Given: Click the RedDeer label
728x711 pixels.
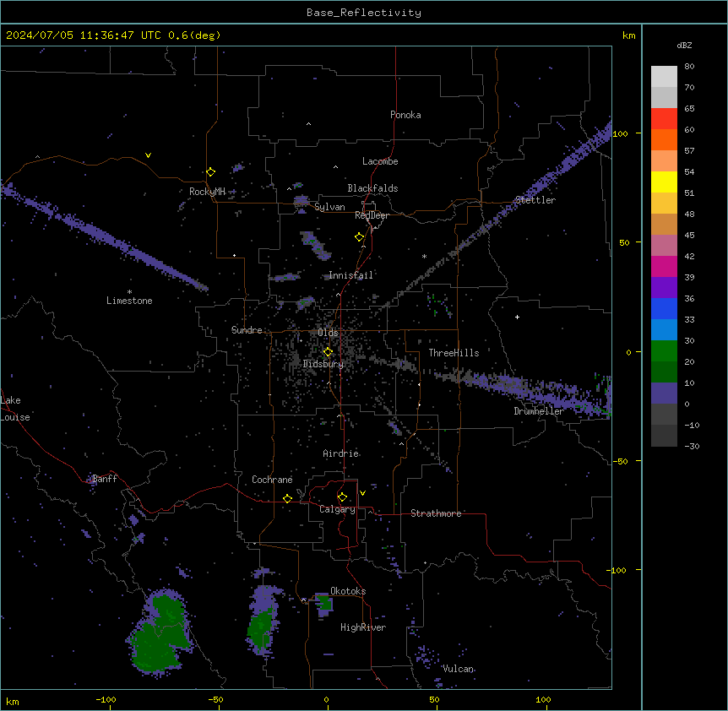Looking at the screenshot, I should (x=372, y=215).
